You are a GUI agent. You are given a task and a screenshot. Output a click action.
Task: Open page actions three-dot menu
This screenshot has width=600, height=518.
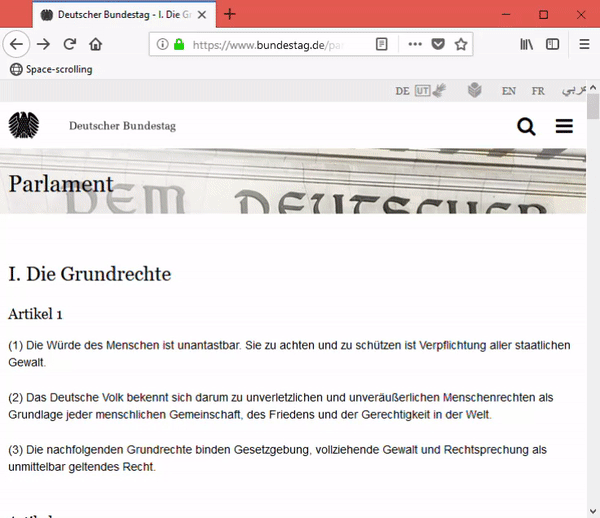pos(415,44)
